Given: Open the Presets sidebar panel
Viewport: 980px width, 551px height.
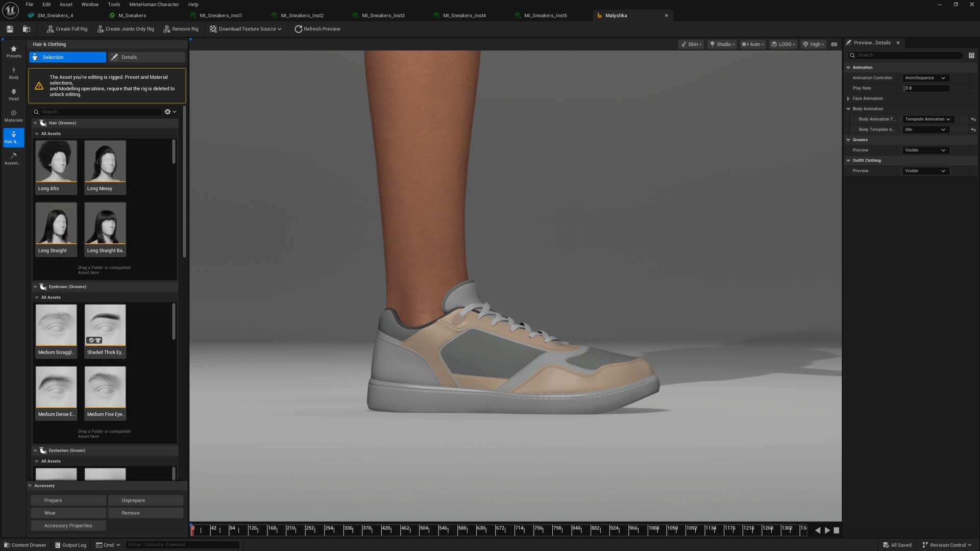Looking at the screenshot, I should tap(14, 52).
